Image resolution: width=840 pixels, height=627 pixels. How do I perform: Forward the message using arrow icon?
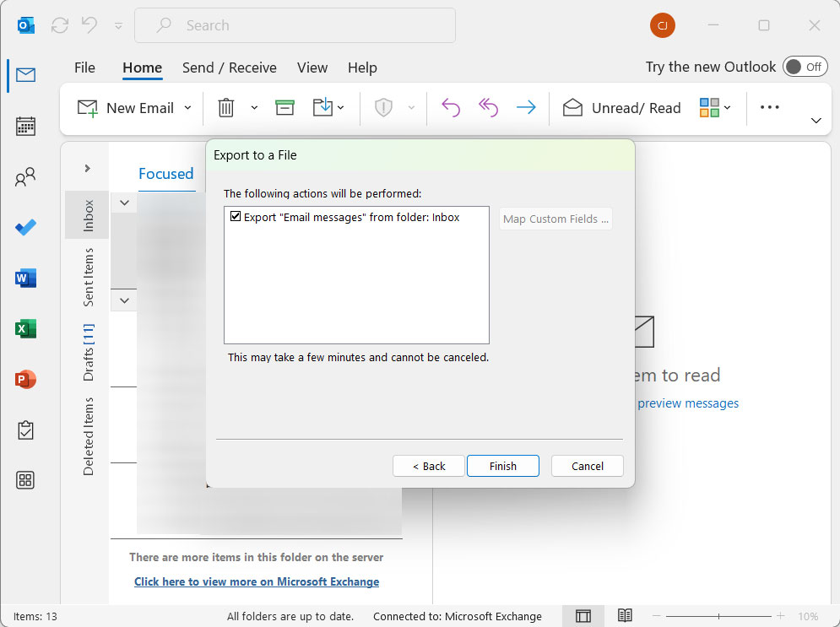(526, 108)
